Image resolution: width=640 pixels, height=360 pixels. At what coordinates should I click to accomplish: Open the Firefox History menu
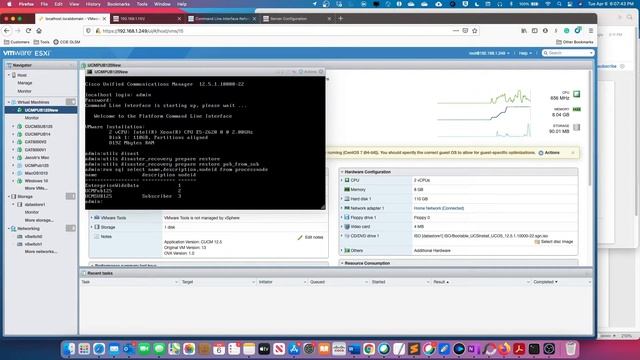pyautogui.click(x=93, y=4)
